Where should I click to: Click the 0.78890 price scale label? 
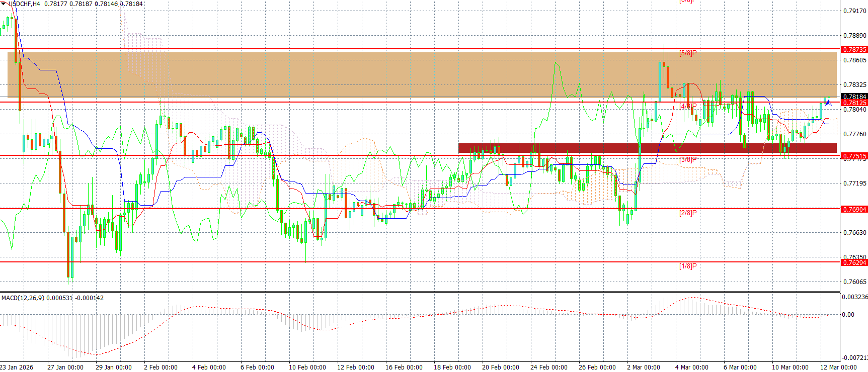[854, 36]
